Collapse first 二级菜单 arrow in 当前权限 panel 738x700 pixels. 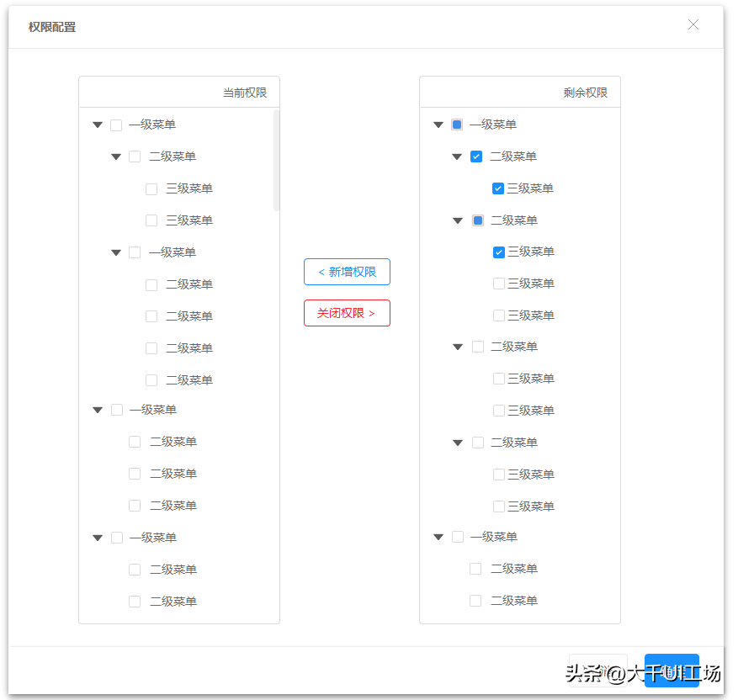click(x=116, y=156)
